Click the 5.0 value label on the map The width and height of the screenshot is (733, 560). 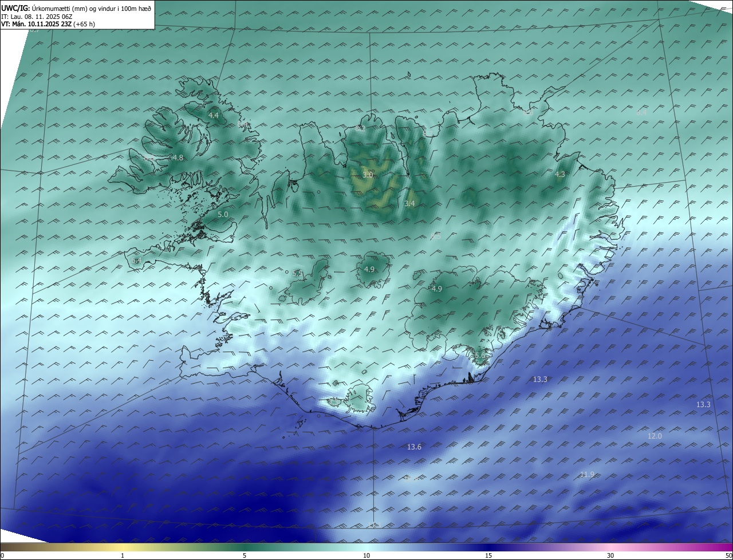pyautogui.click(x=223, y=215)
